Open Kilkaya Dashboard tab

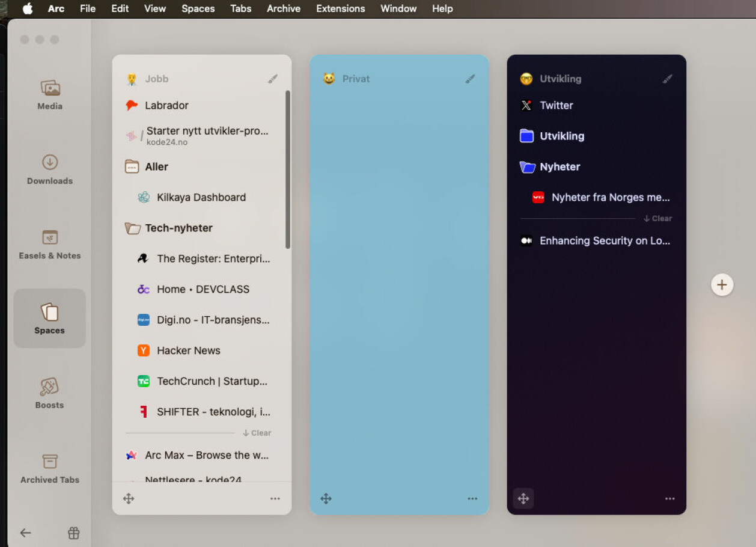(x=201, y=197)
